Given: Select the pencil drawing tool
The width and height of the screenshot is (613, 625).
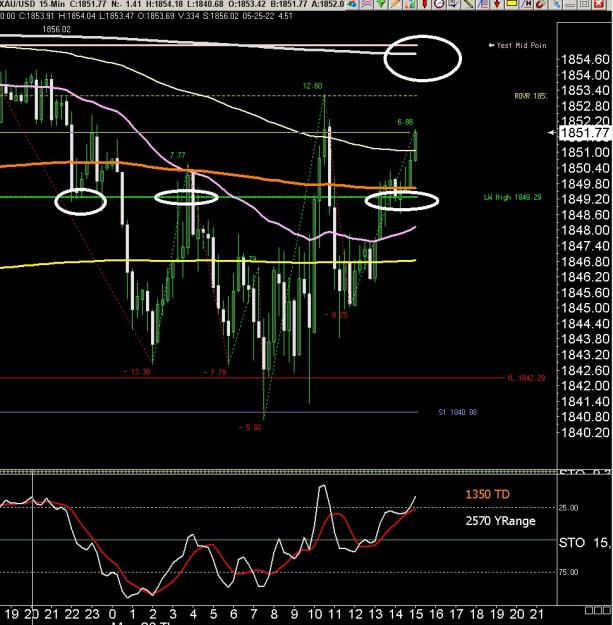Looking at the screenshot, I should click(x=395, y=4).
